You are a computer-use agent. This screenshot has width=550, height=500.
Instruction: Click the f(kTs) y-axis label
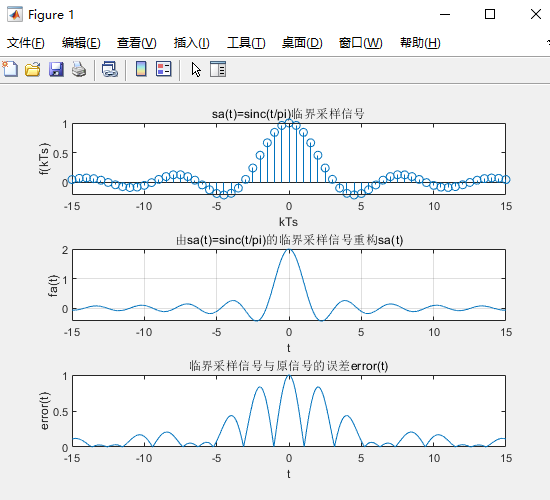[45, 159]
